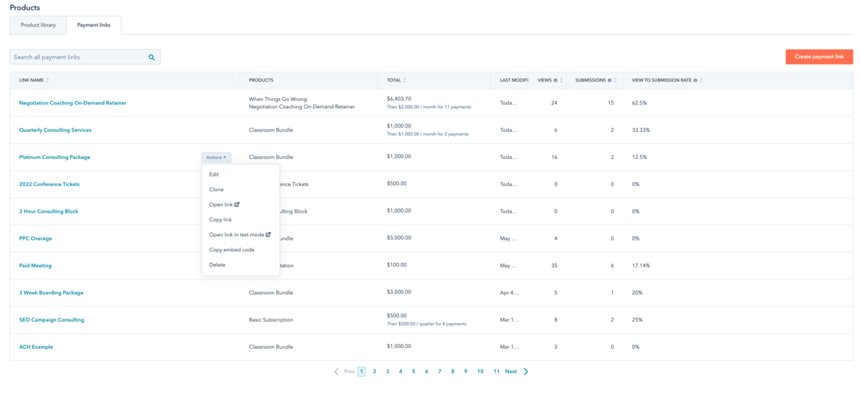Sort by Link Name column arrows

(48, 81)
